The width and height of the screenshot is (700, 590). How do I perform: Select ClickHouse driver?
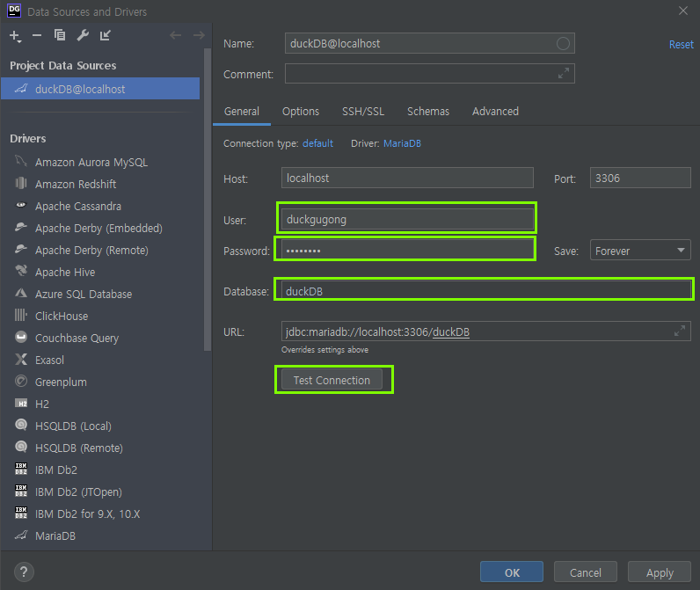[x=100, y=316]
